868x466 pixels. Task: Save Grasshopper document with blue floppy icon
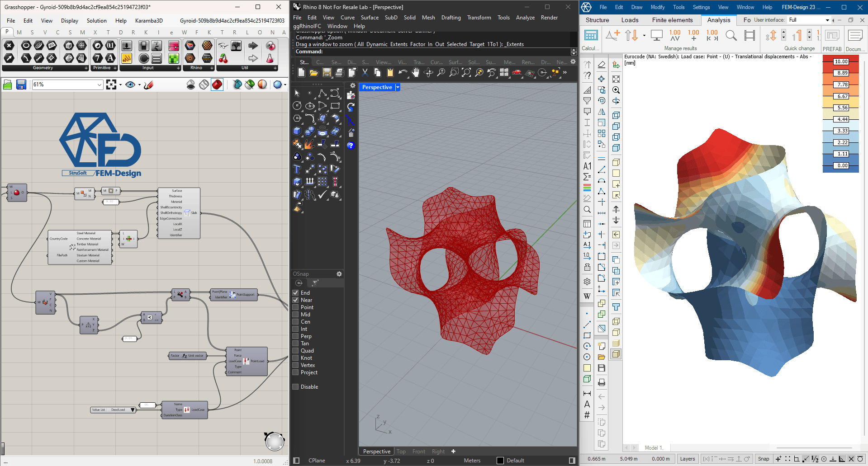click(x=21, y=85)
